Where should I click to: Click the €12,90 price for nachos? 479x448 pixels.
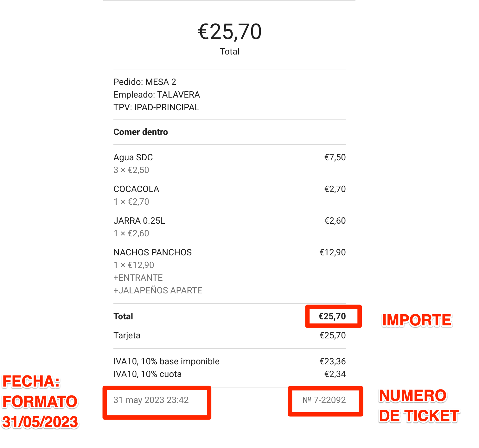coord(332,253)
